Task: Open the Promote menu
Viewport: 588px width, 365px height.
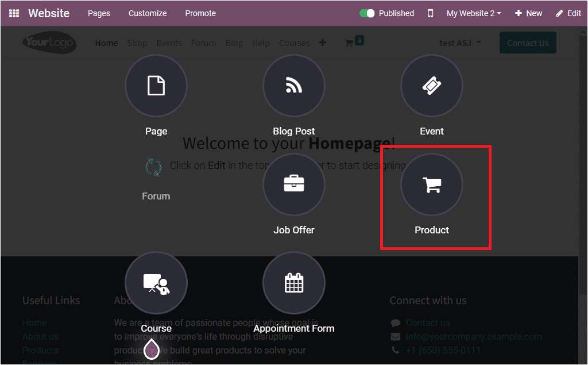Action: pyautogui.click(x=200, y=13)
